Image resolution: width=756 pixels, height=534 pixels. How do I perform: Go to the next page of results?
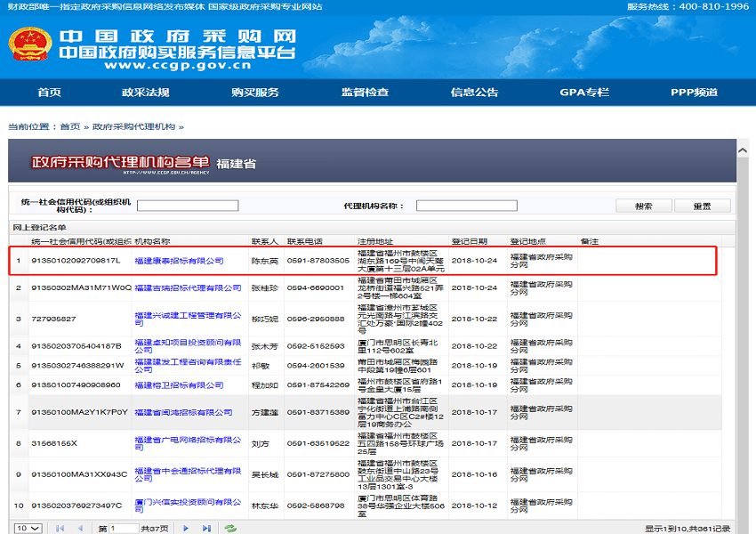[186, 528]
